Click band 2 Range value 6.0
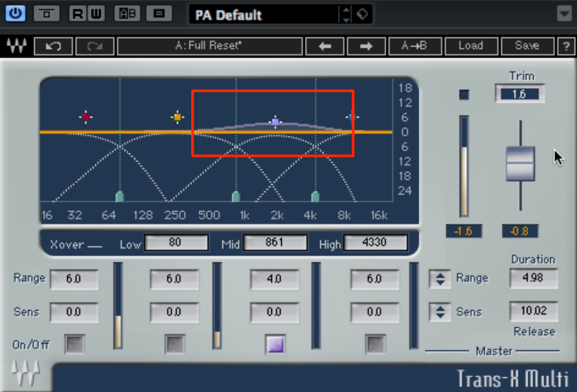The width and height of the screenshot is (577, 392). [174, 279]
